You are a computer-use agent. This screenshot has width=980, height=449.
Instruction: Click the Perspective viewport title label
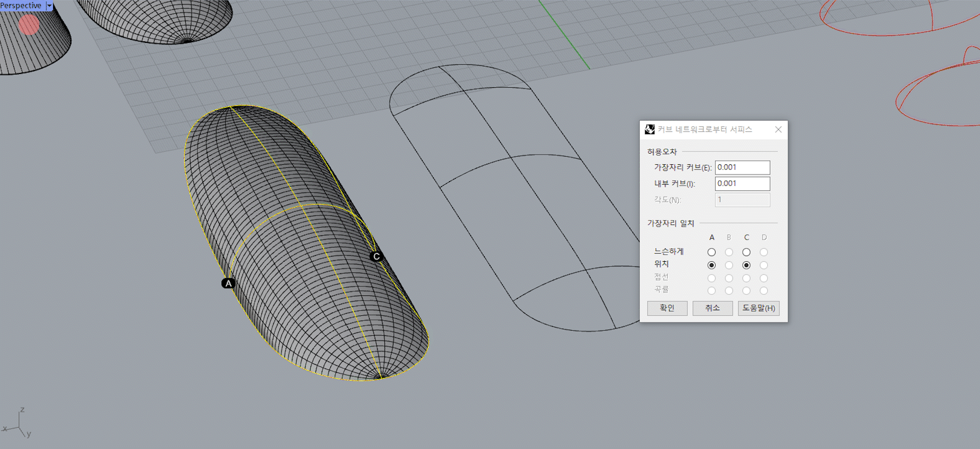click(21, 6)
